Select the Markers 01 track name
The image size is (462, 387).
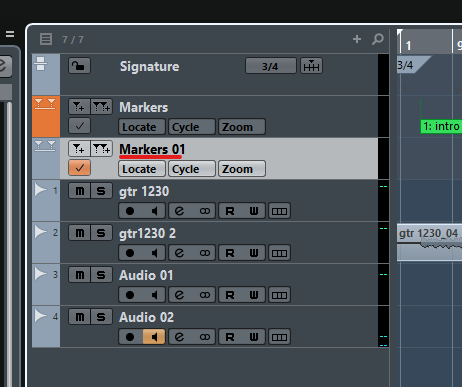152,149
